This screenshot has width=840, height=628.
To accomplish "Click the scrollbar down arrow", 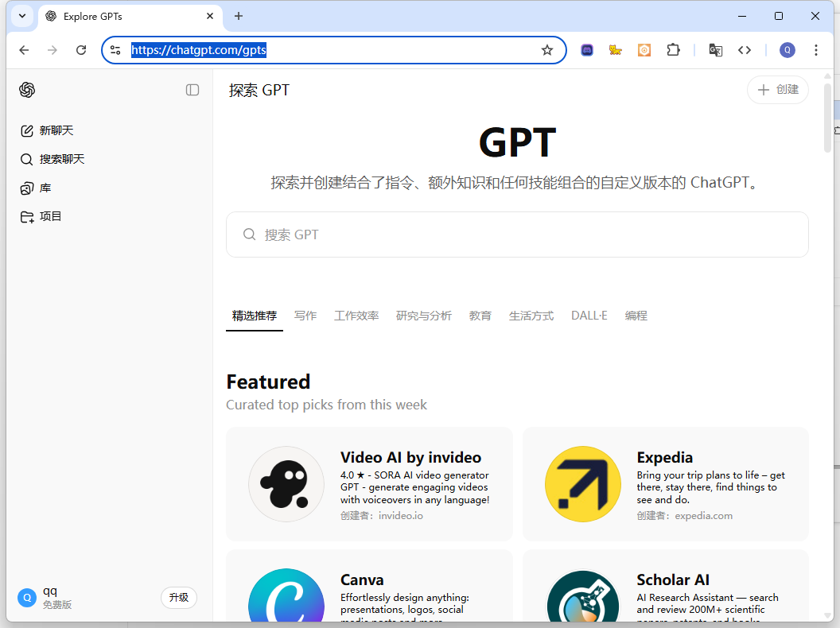I will point(828,616).
